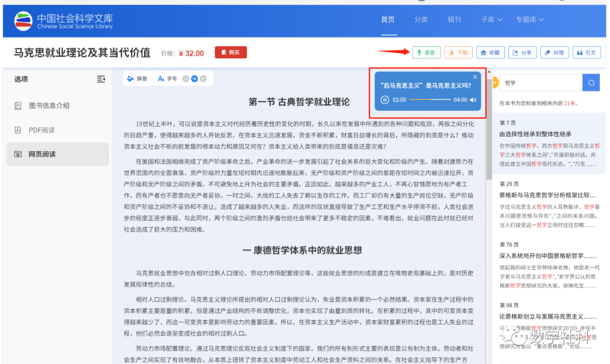Image resolution: width=610 pixels, height=364 pixels.
Task: Click the audio progress bar
Action: click(430, 100)
